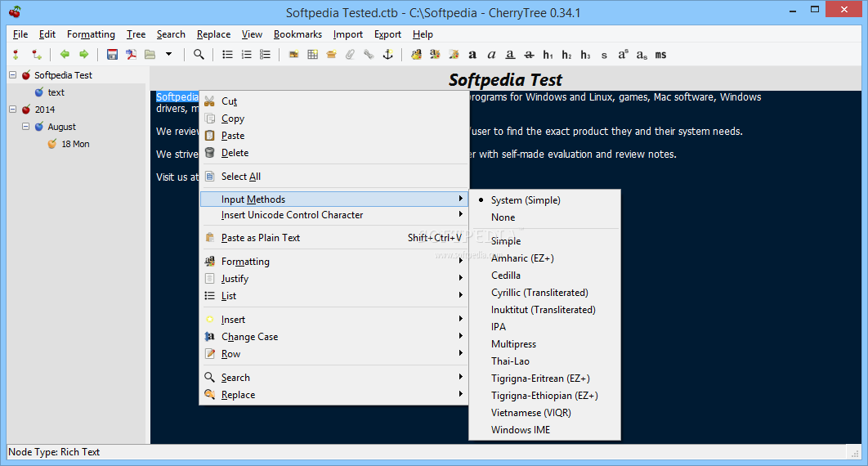Collapse the August tree node
This screenshot has width=868, height=466.
pos(25,126)
